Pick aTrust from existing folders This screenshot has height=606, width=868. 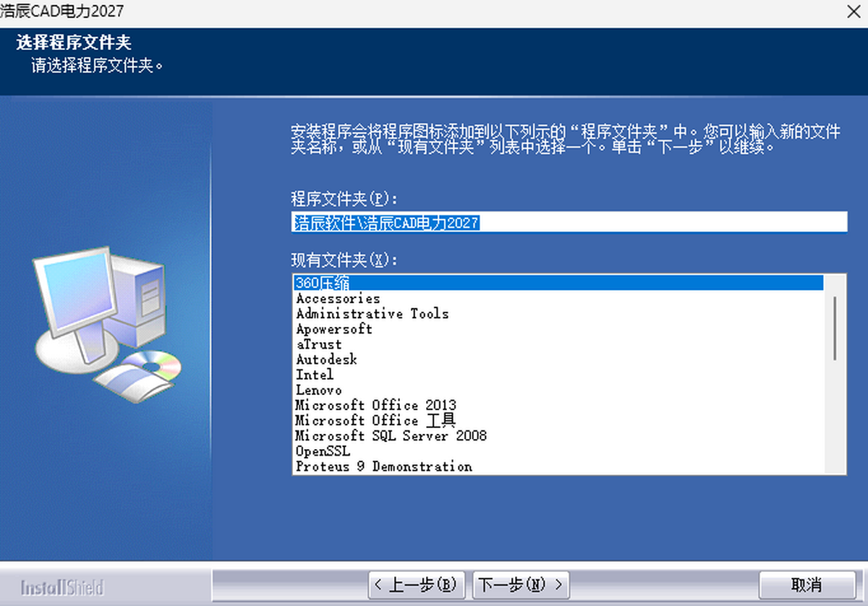(558, 343)
